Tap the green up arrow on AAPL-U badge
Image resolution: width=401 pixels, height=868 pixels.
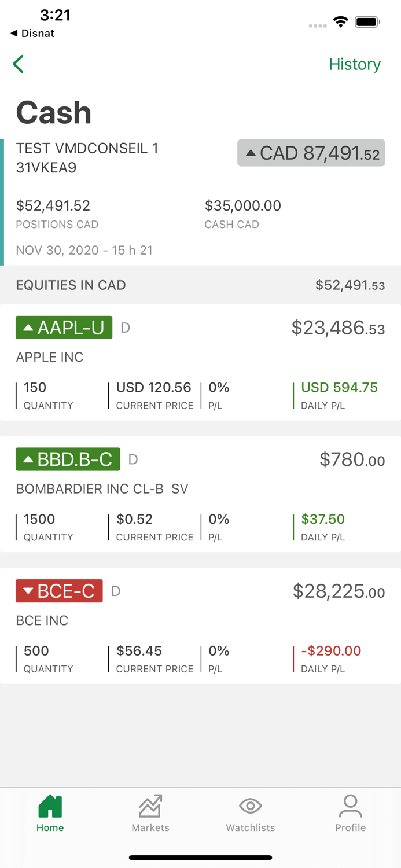pos(28,328)
